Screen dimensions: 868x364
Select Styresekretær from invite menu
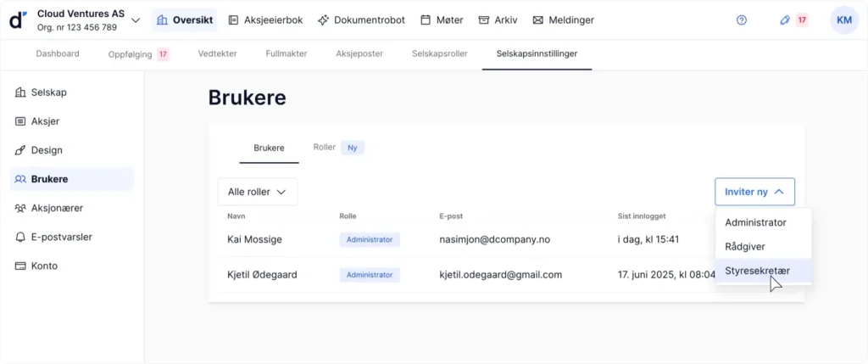(757, 271)
